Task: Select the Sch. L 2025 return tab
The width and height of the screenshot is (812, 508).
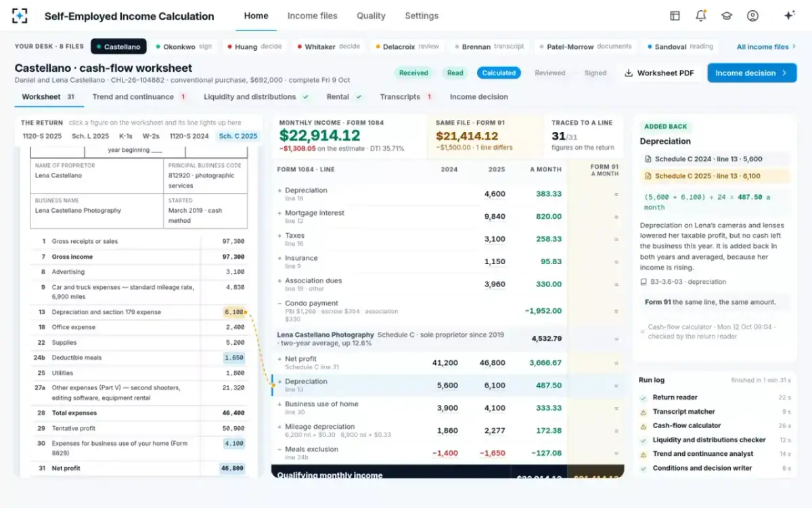Action: pyautogui.click(x=91, y=136)
